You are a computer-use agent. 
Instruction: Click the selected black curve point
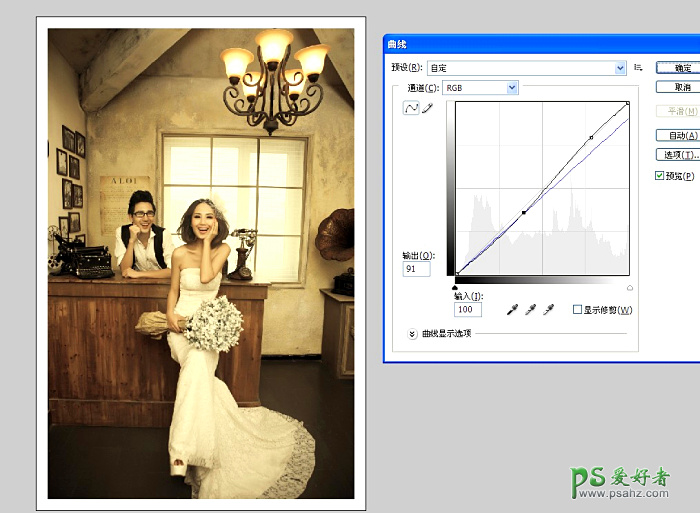pos(524,212)
